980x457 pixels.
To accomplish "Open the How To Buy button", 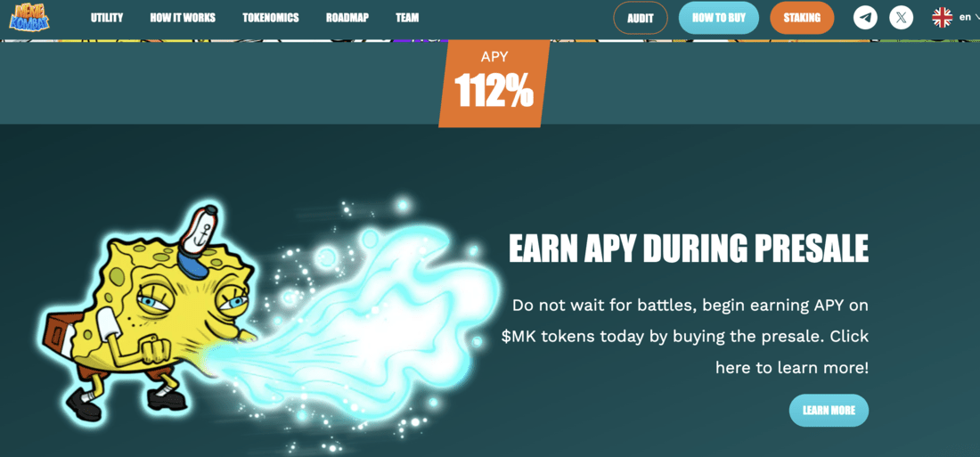I will (x=719, y=18).
